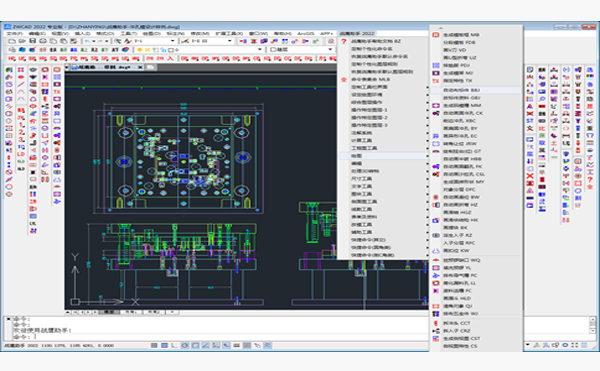Click the Undo arrow in the toolbar

(88, 41)
